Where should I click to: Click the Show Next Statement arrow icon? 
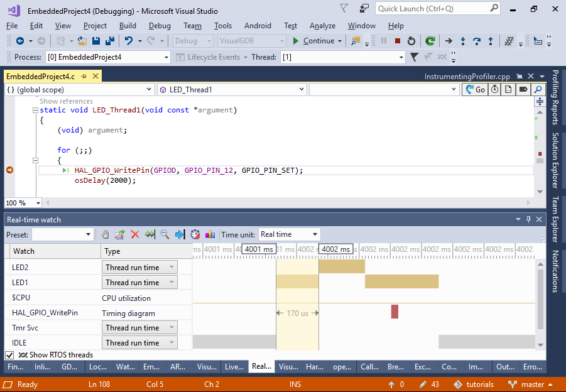click(449, 41)
